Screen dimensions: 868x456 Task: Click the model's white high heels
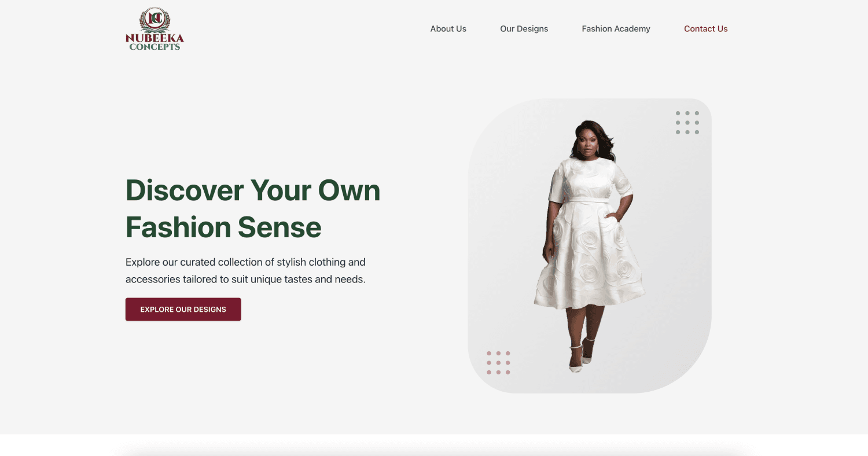(581, 356)
